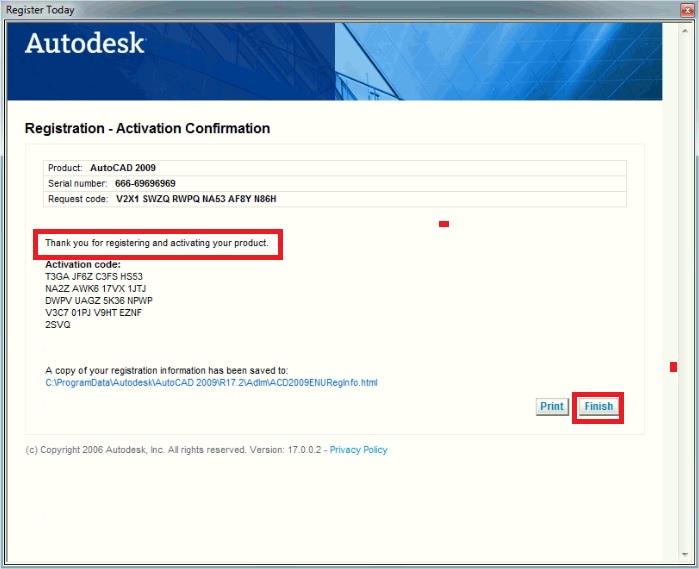Click activation code line T3GA JF6Z C3FS HS53
This screenshot has height=569, width=699.
pyautogui.click(x=94, y=277)
